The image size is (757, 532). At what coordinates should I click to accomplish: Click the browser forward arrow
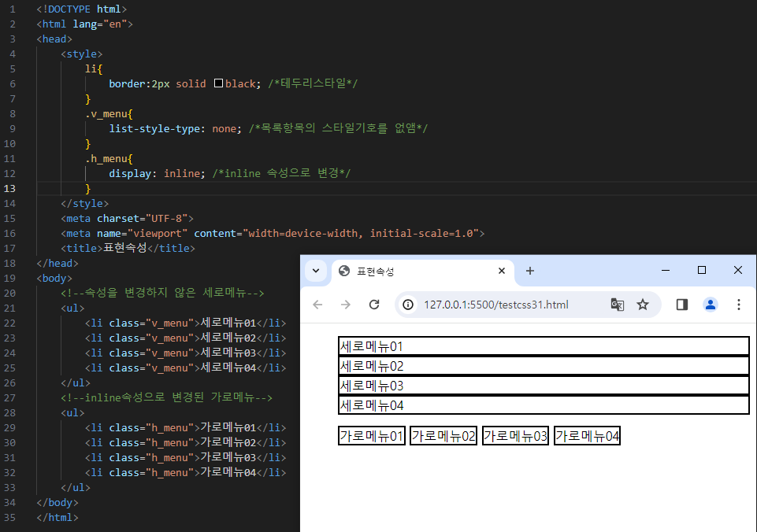pyautogui.click(x=346, y=305)
